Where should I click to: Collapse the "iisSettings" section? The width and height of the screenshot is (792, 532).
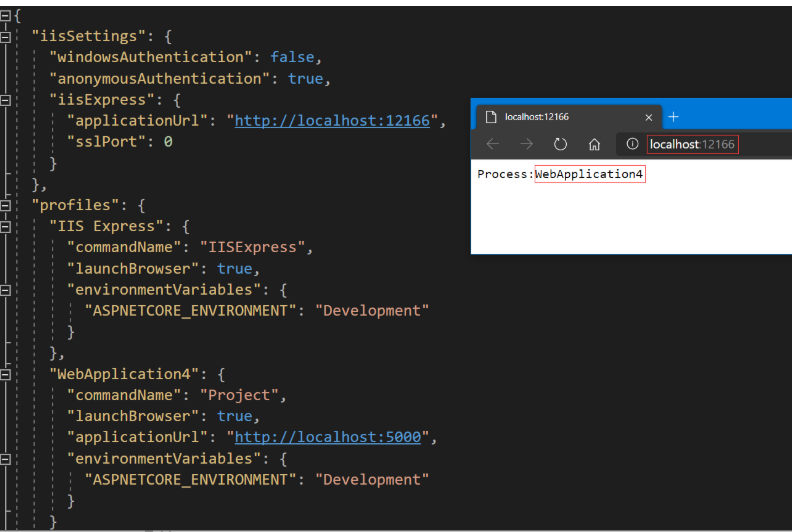(5, 37)
